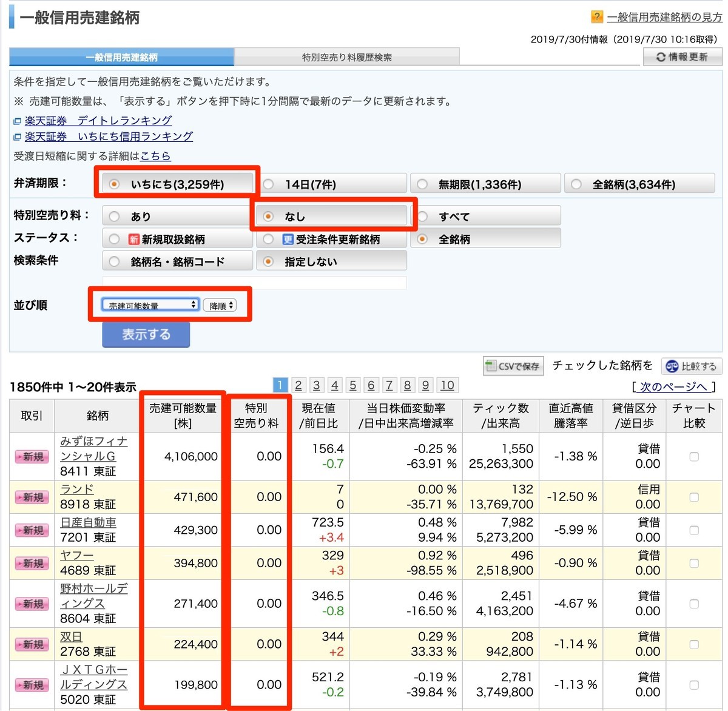Open the help question mark icon
This screenshot has width=728, height=711.
coord(597,17)
